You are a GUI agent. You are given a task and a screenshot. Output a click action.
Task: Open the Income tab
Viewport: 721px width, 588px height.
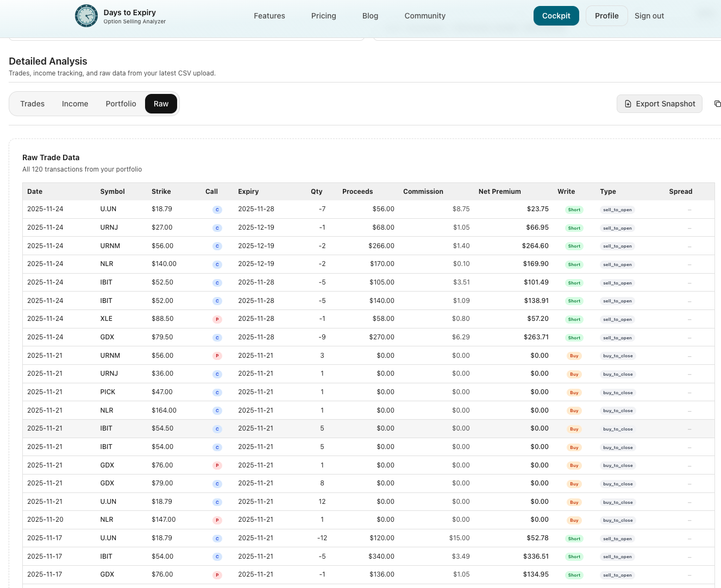pyautogui.click(x=75, y=104)
